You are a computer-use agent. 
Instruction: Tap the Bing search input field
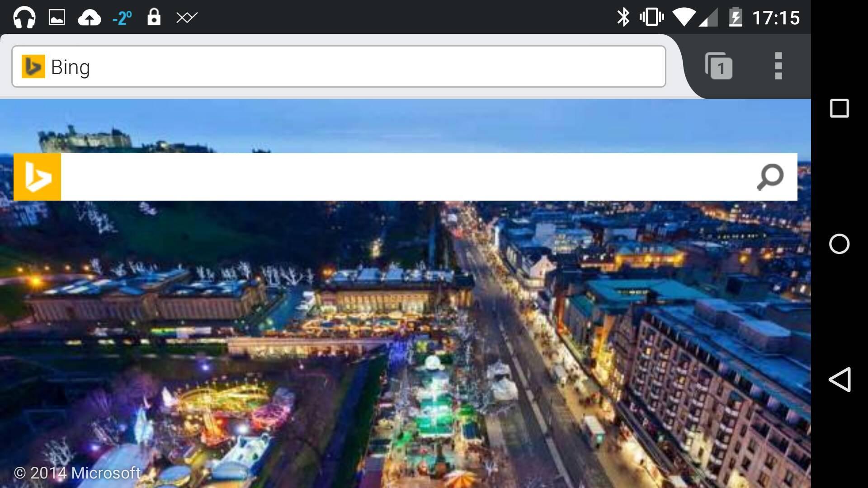(407, 177)
